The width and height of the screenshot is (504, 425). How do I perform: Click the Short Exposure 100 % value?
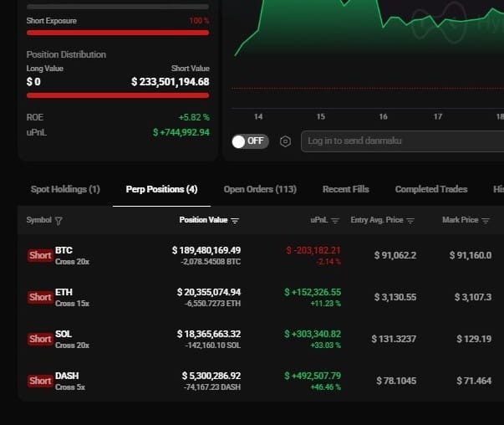(x=199, y=21)
